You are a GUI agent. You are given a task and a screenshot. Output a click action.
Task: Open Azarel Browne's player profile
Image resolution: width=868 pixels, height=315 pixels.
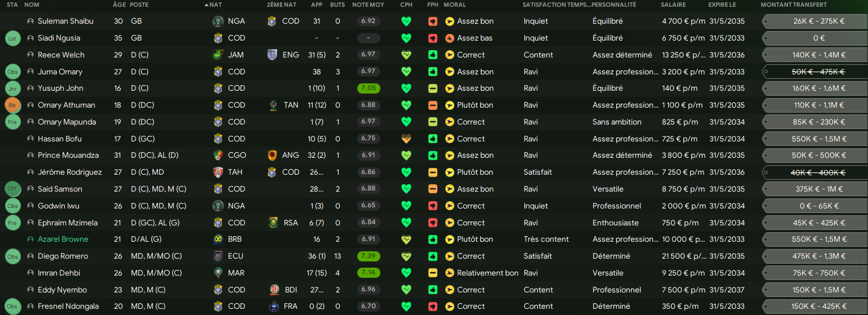pyautogui.click(x=63, y=239)
